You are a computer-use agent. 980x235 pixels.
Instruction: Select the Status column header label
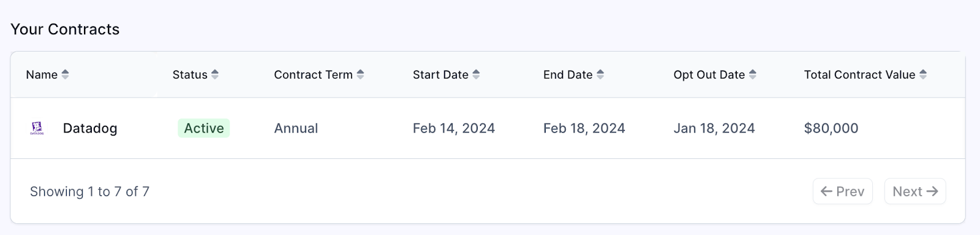[x=190, y=75]
